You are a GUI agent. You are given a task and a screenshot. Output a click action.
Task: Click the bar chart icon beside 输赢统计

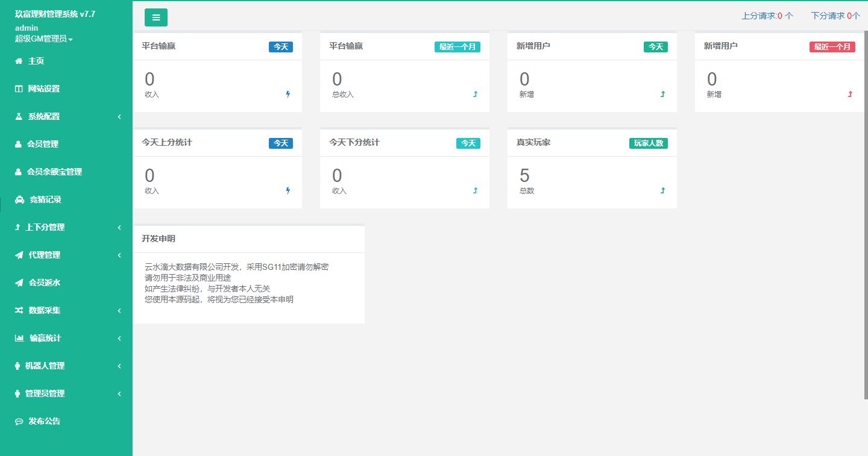pos(19,338)
